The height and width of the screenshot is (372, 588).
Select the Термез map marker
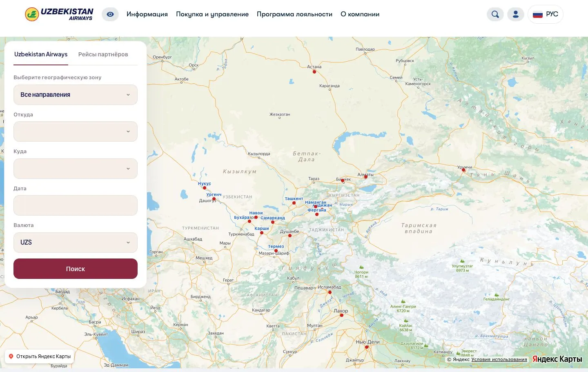[x=276, y=251]
